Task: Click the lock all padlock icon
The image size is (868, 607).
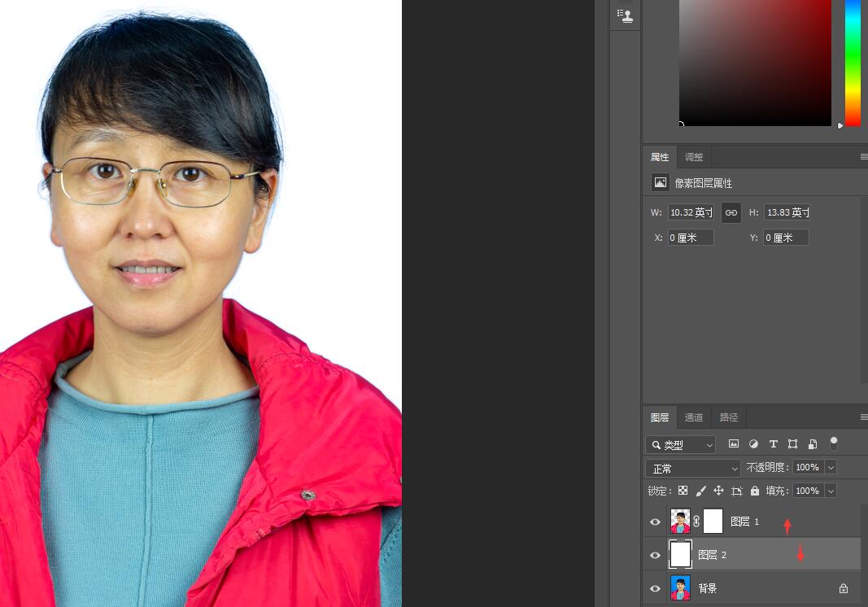Action: click(x=754, y=491)
